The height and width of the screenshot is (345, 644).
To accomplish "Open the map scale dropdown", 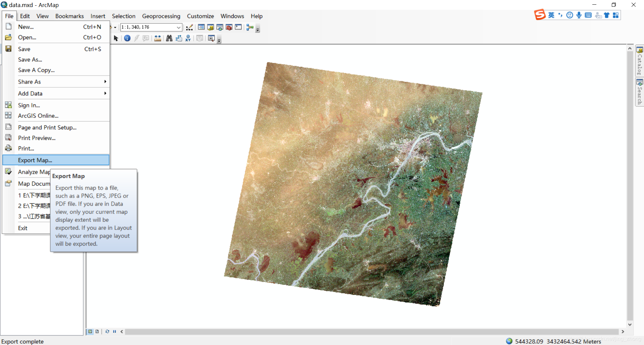I will [179, 27].
